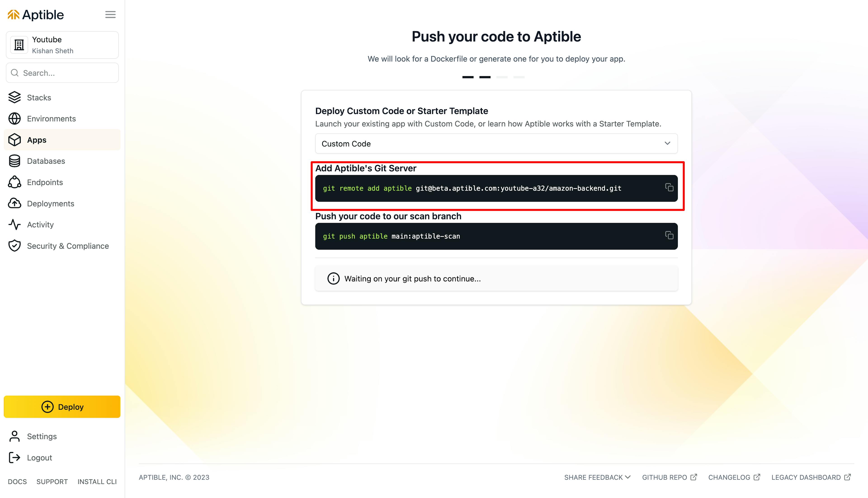The width and height of the screenshot is (868, 498).
Task: Copy the git push aptible command
Action: 669,236
